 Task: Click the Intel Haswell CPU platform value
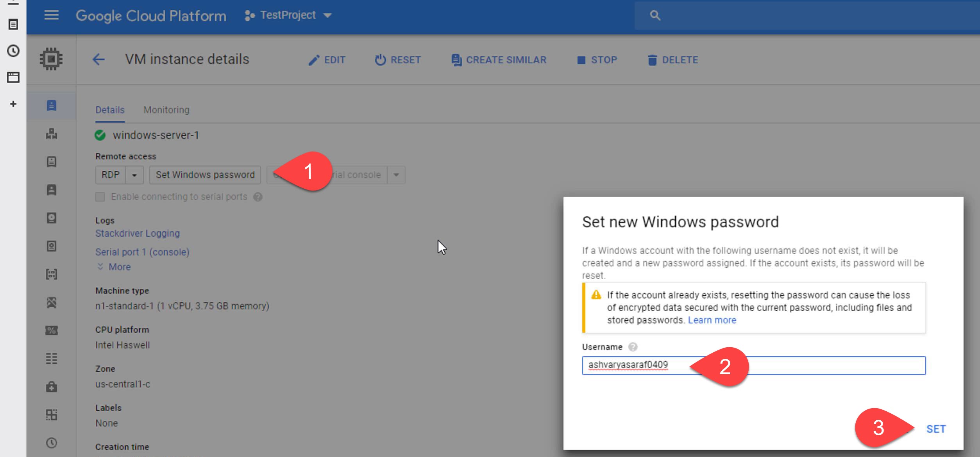122,345
